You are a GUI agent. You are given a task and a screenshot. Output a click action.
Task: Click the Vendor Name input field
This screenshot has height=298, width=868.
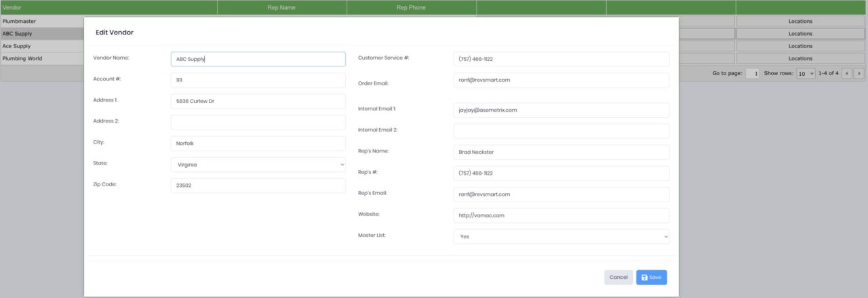[258, 59]
